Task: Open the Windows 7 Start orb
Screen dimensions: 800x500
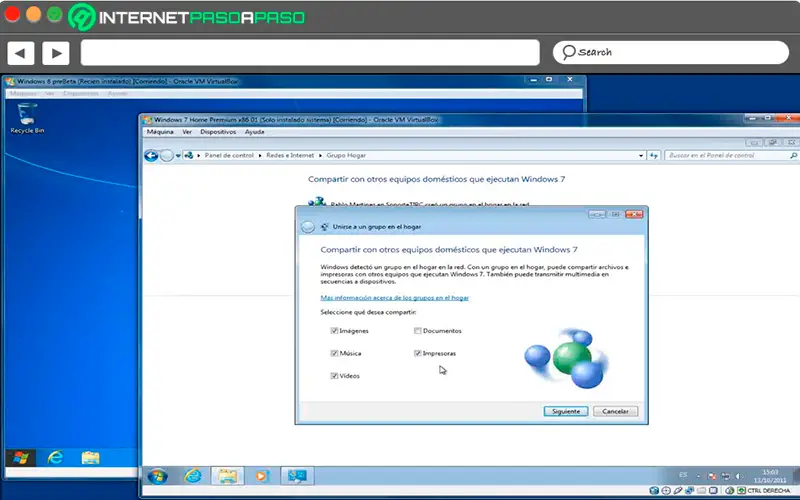Action: pyautogui.click(x=157, y=476)
